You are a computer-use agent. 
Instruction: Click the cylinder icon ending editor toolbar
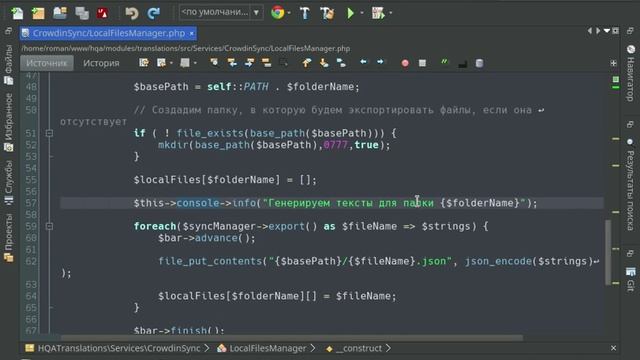point(480,63)
